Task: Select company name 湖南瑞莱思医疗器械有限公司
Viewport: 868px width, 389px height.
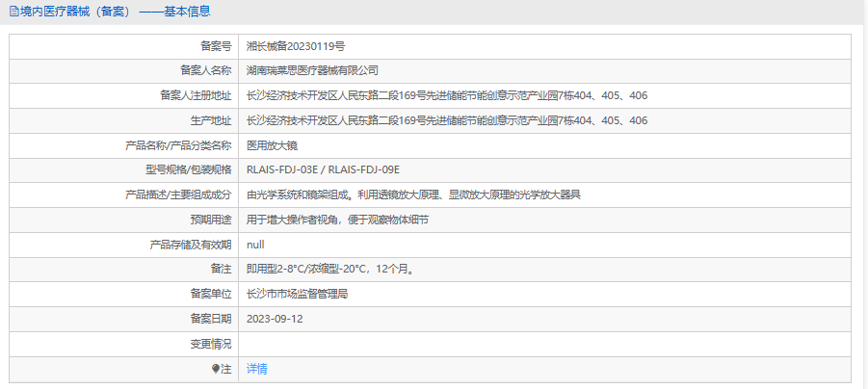Action: (x=312, y=71)
